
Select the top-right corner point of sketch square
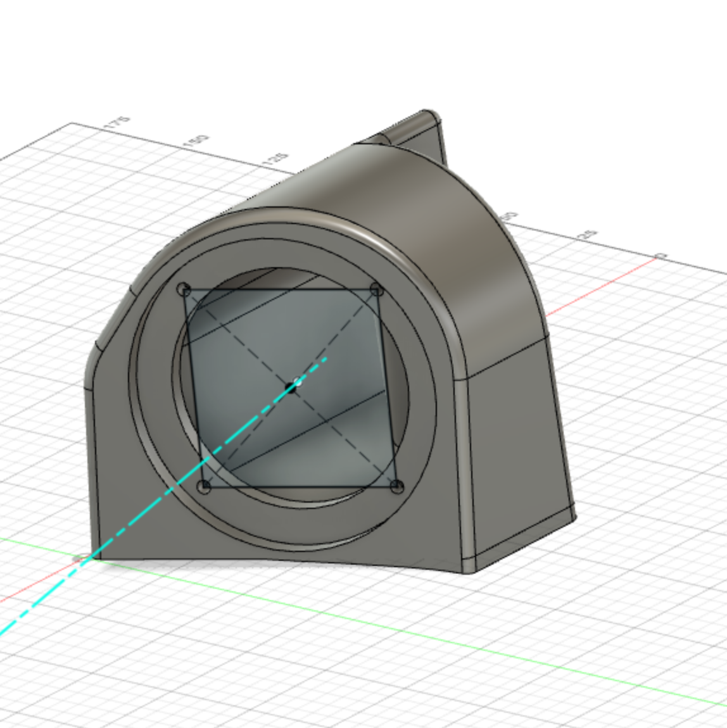tap(377, 290)
